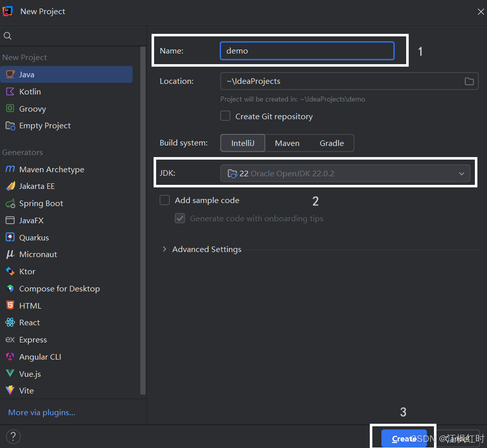Image resolution: width=487 pixels, height=448 pixels.
Task: Click the Compose for Desktop icon
Action: (x=10, y=288)
